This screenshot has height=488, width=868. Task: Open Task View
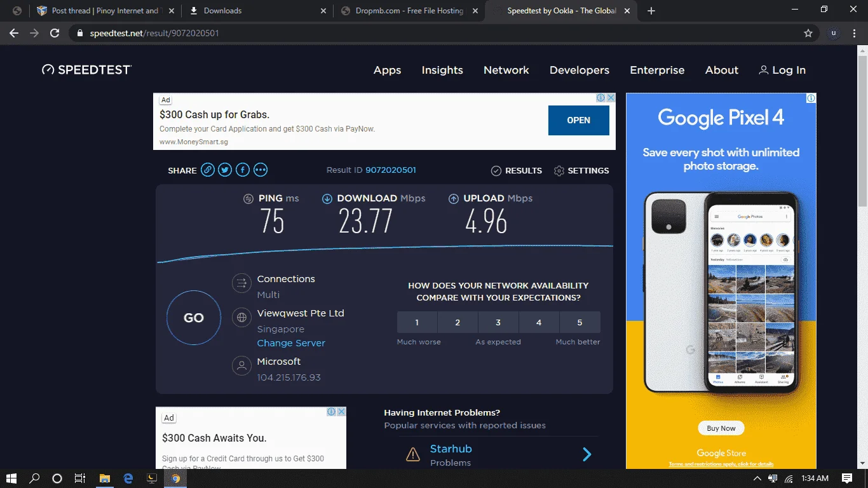click(x=80, y=478)
